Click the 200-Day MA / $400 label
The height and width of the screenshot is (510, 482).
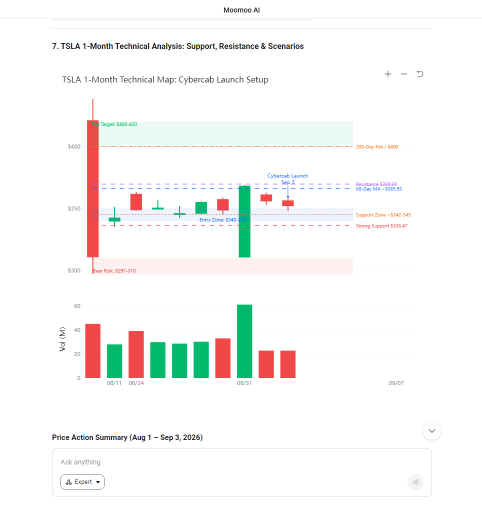pos(377,147)
